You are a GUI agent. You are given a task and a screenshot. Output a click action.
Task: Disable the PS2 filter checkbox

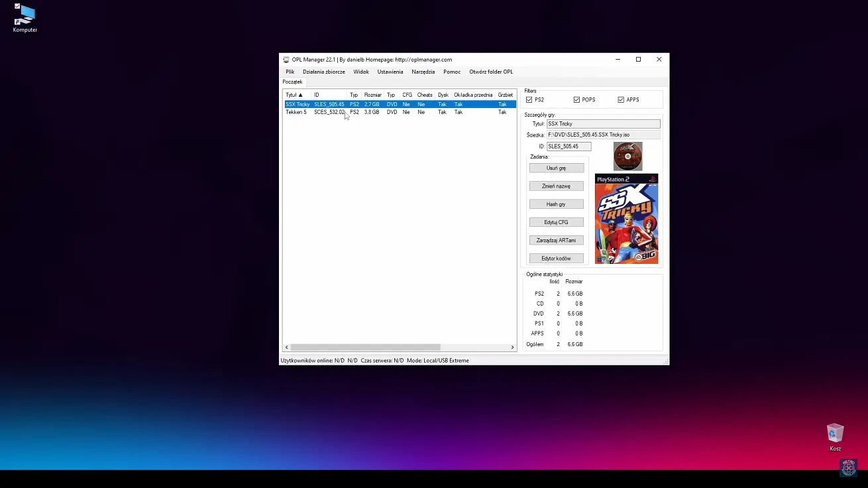[x=529, y=99]
